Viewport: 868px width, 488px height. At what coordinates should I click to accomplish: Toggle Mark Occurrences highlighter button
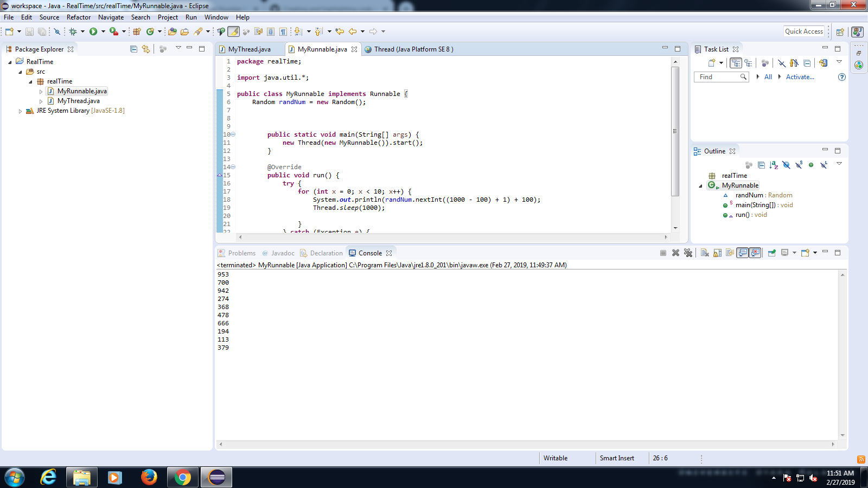coord(234,31)
